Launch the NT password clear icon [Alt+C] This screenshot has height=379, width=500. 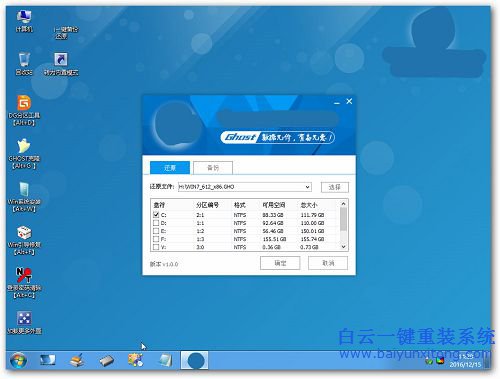click(x=24, y=283)
